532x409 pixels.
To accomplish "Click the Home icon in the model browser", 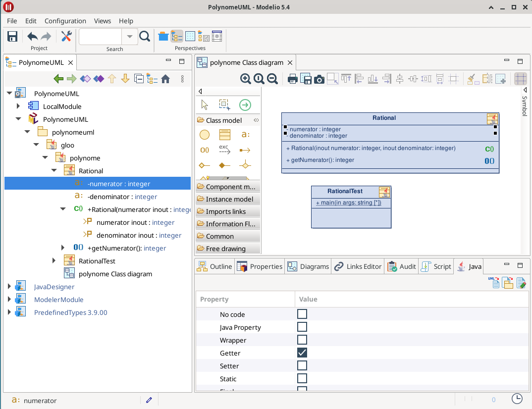I will (165, 79).
